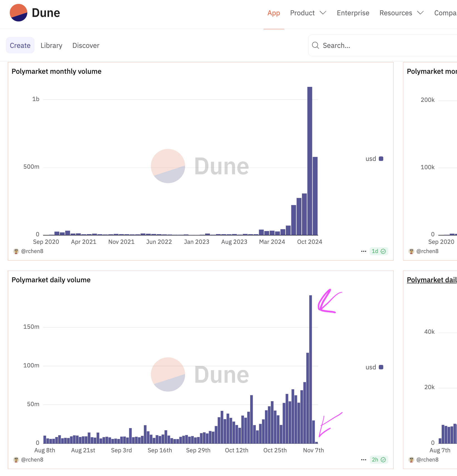Click the search magnifier icon

click(x=315, y=45)
